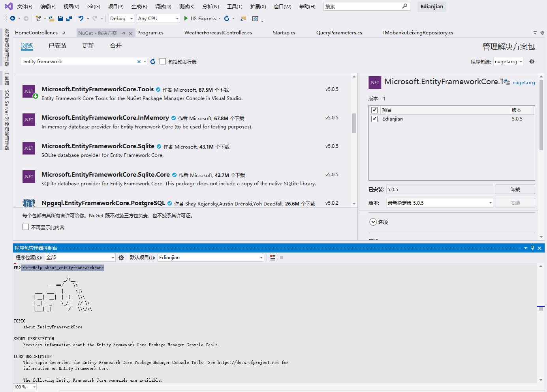Viewport: 547px width, 392px height.
Task: Open the SQL Server Object Explorer side tab
Action: pyautogui.click(x=7, y=120)
